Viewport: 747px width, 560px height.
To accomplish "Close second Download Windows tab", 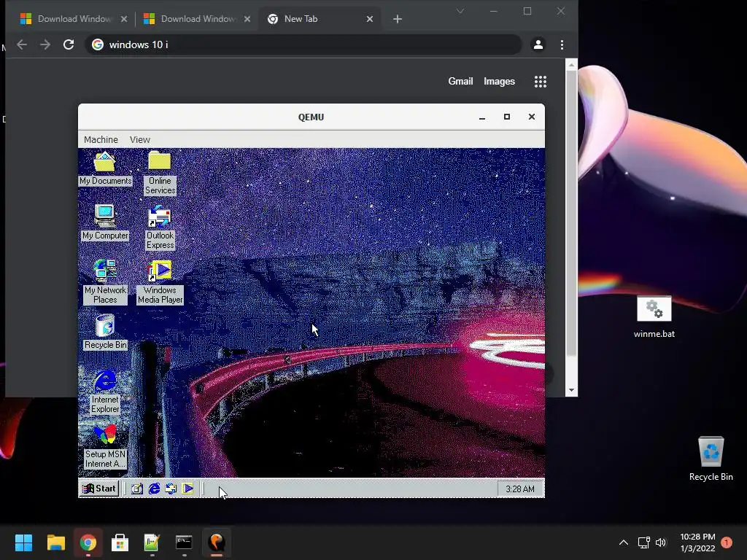I will click(x=247, y=19).
